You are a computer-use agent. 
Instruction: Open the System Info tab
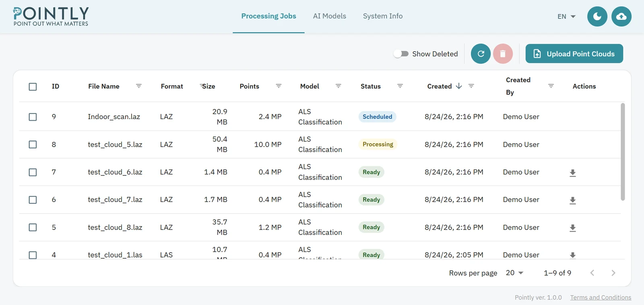[x=383, y=16]
